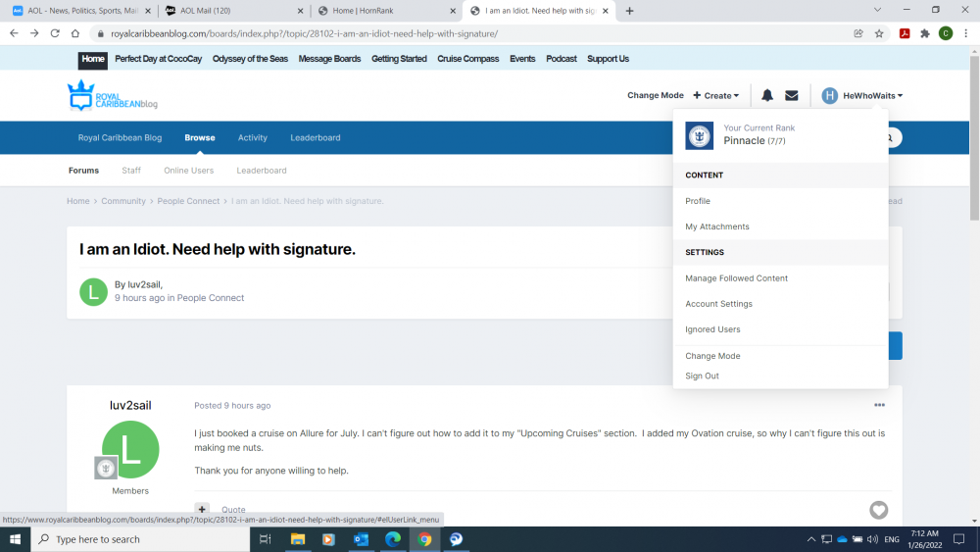Click the Leaderboard sub-navigation link
This screenshot has height=552, width=980.
coord(262,170)
